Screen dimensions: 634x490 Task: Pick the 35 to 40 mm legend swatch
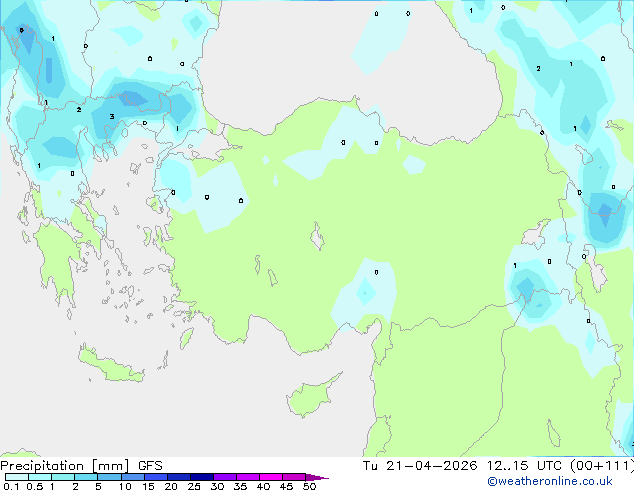coord(247,477)
